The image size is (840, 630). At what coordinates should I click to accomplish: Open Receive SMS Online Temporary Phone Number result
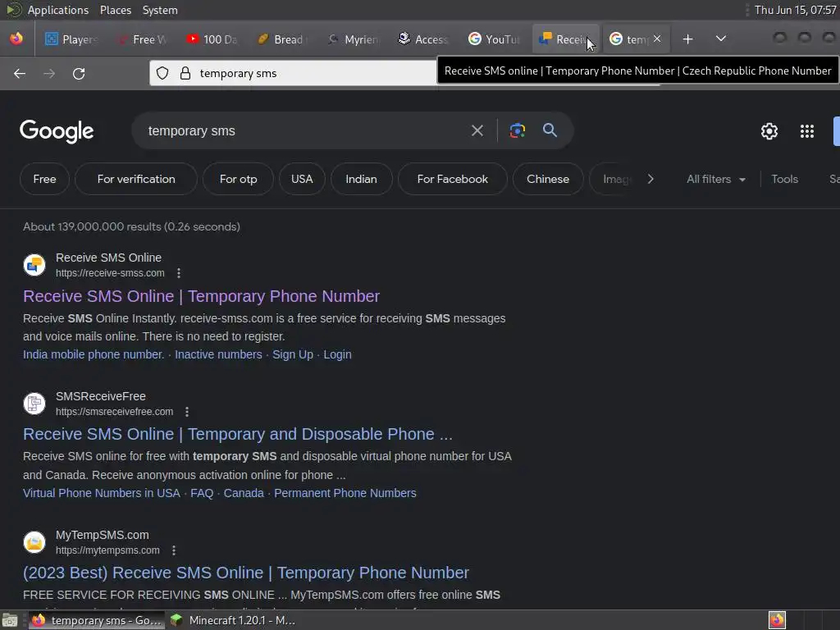pyautogui.click(x=202, y=296)
